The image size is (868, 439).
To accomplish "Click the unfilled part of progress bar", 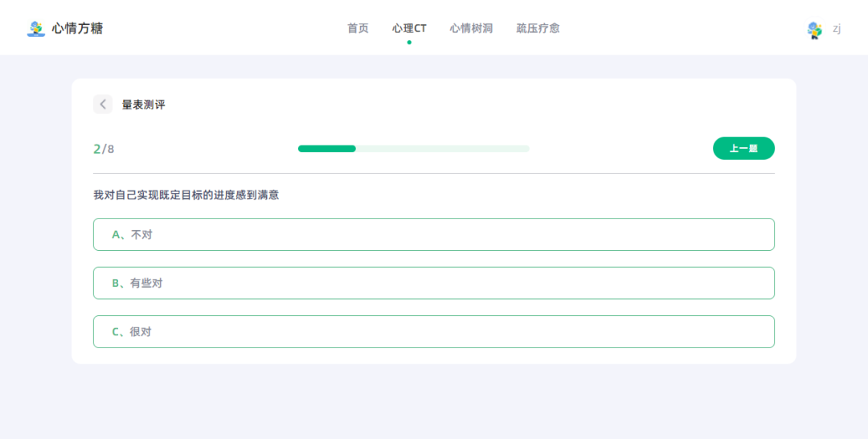I will (x=442, y=149).
